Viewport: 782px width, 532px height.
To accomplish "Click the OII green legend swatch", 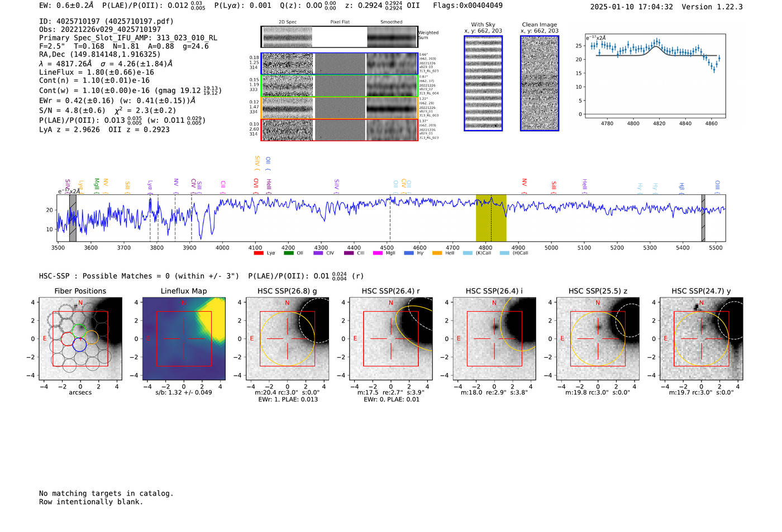I will tap(288, 253).
